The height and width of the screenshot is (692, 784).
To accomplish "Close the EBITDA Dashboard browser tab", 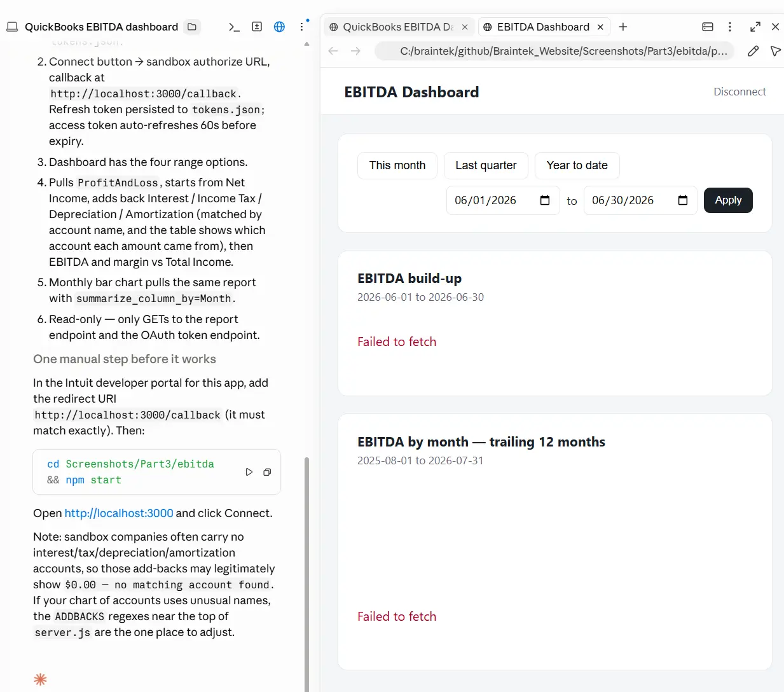I will coord(600,27).
